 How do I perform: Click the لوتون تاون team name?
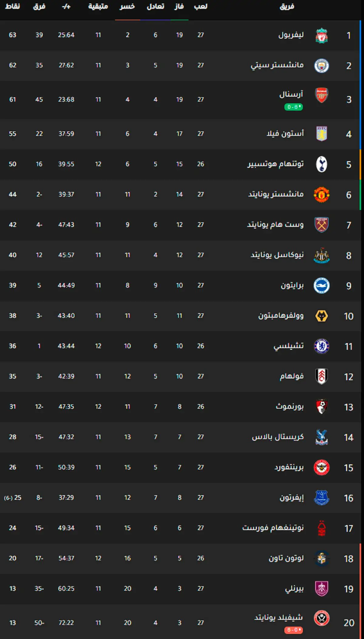coord(286,558)
